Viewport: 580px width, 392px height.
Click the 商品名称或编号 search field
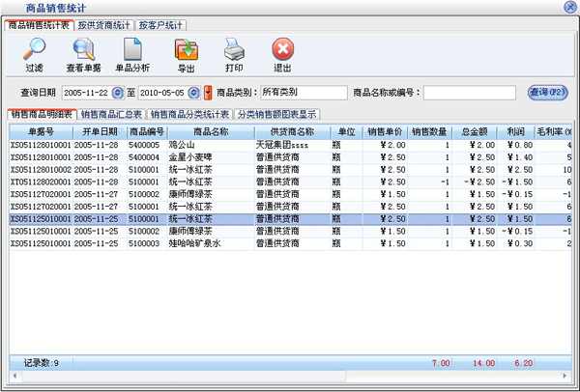click(469, 93)
